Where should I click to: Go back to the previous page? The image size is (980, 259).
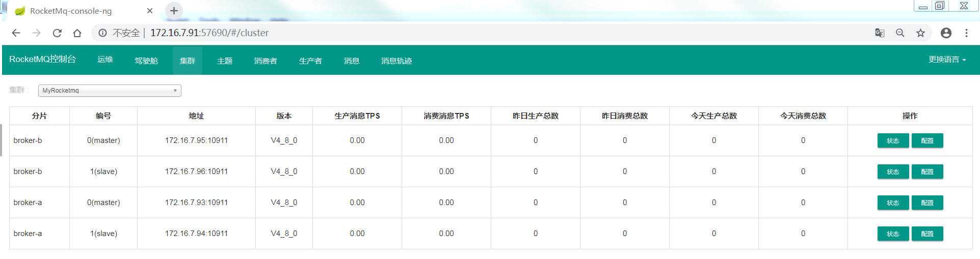(16, 33)
